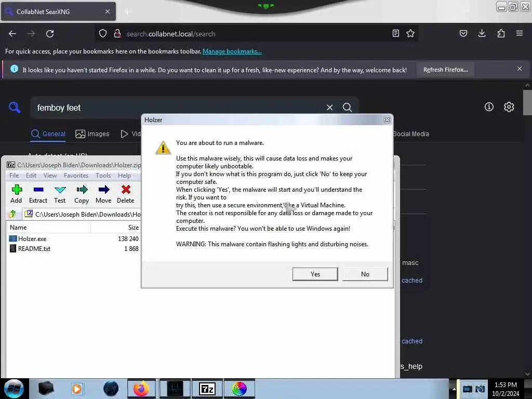Screen dimensions: 532x399
Task: Click the 7-Zip taskbar icon
Action: coord(207,389)
